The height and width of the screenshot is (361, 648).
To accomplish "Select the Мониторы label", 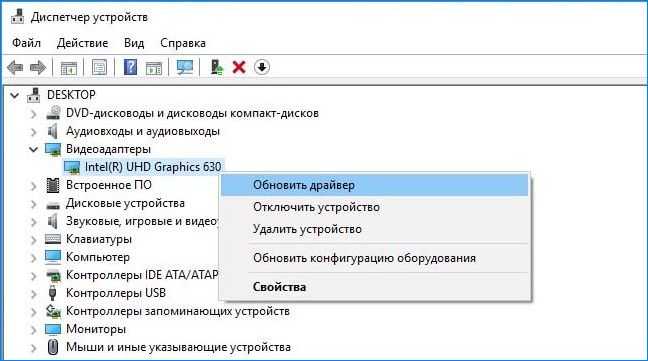I will [x=96, y=329].
